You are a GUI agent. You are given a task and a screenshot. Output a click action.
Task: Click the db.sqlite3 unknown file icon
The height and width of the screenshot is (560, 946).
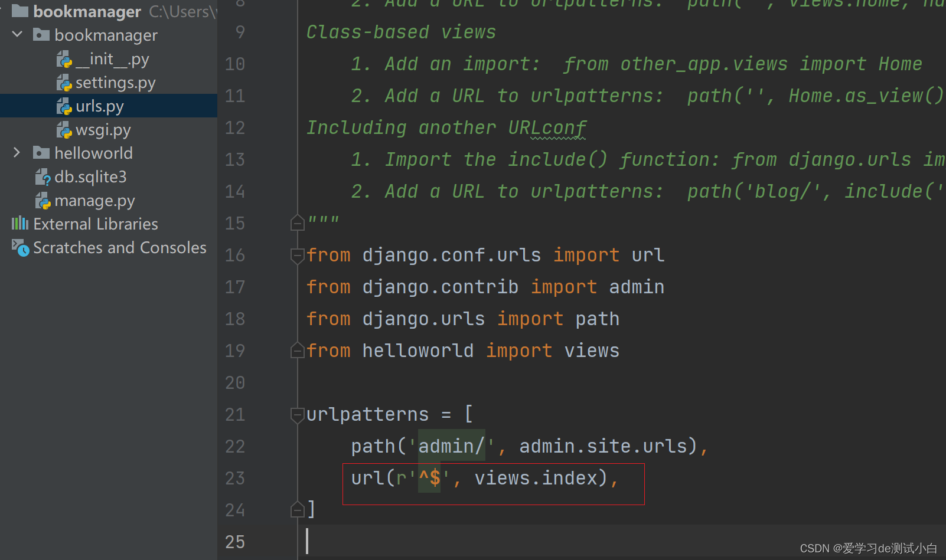[43, 177]
